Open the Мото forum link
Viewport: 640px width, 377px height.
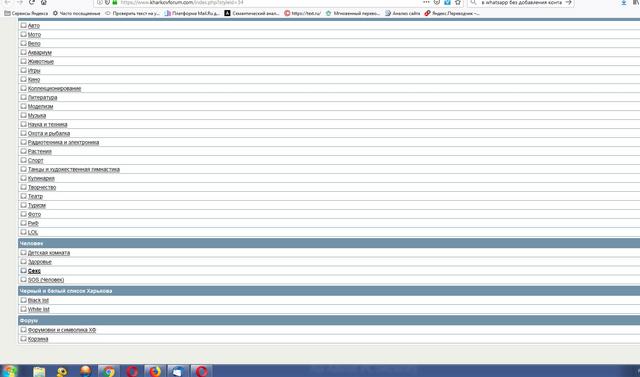point(34,35)
